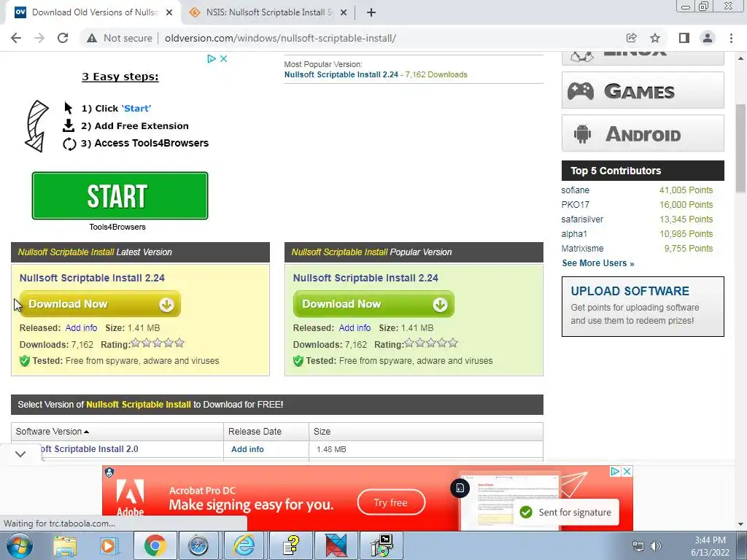Open the 'Start' link in step one
This screenshot has height=560, width=747.
pos(136,109)
